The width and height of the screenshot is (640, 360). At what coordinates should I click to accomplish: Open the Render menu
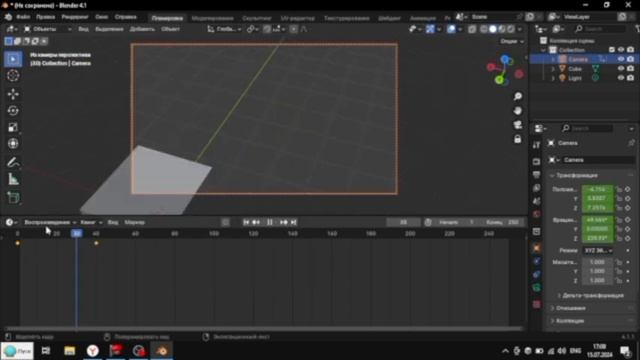75,17
